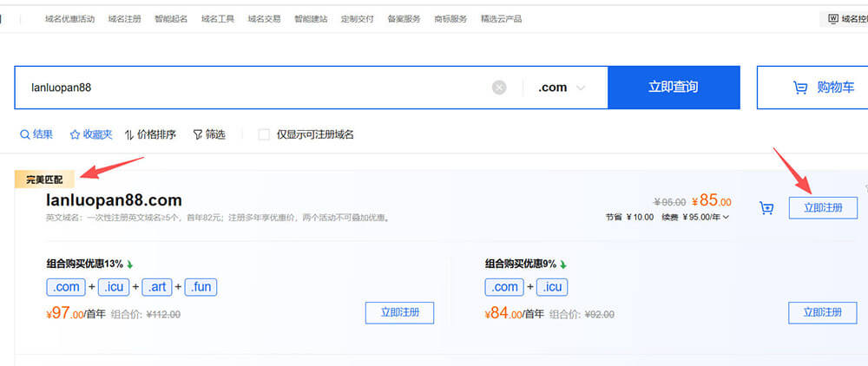Click the blue 立即查询 search button
The width and height of the screenshot is (868, 366).
[x=673, y=88]
